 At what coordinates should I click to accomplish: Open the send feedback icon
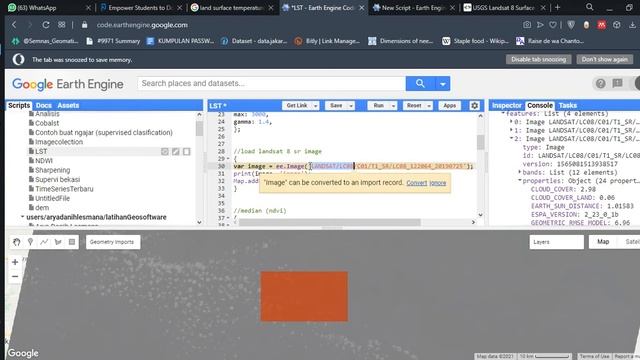point(618,84)
